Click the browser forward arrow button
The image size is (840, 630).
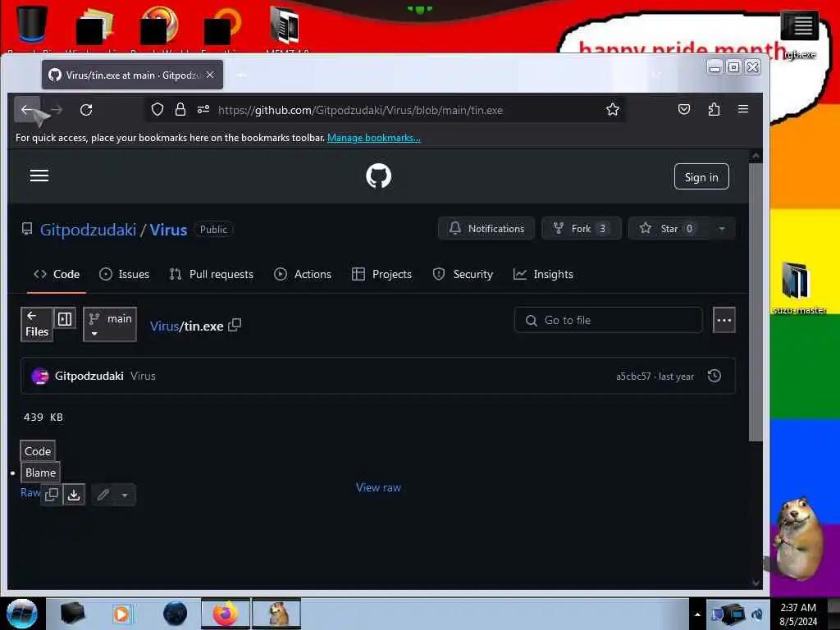coord(57,110)
